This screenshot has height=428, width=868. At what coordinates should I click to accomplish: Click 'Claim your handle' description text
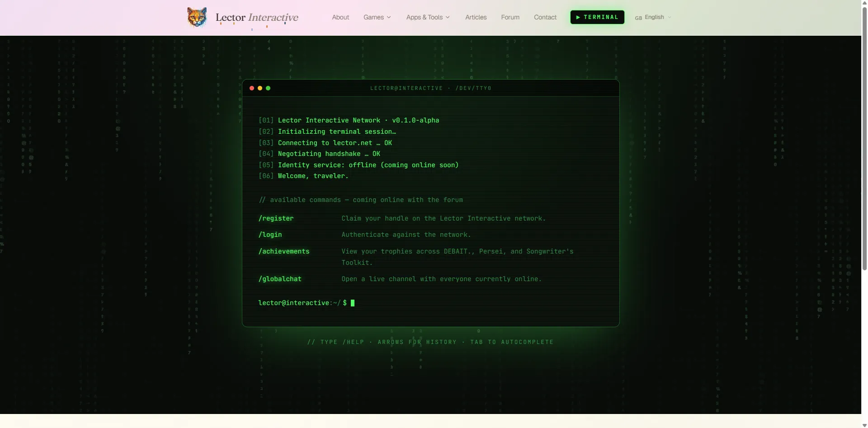[x=443, y=218]
